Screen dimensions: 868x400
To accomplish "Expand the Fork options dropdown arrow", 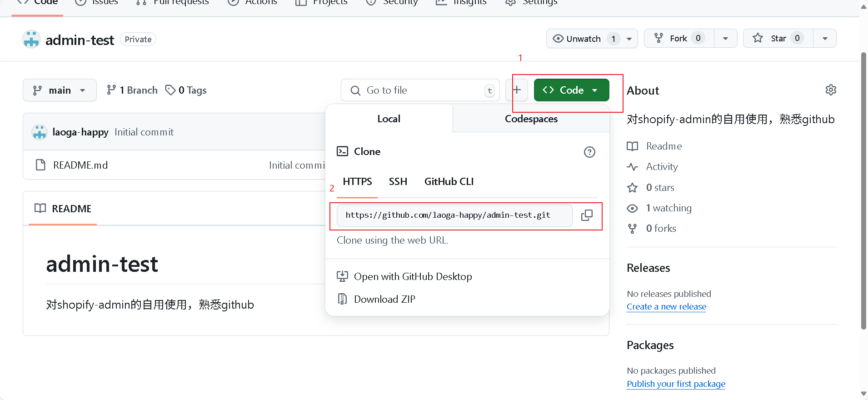I will tap(725, 39).
